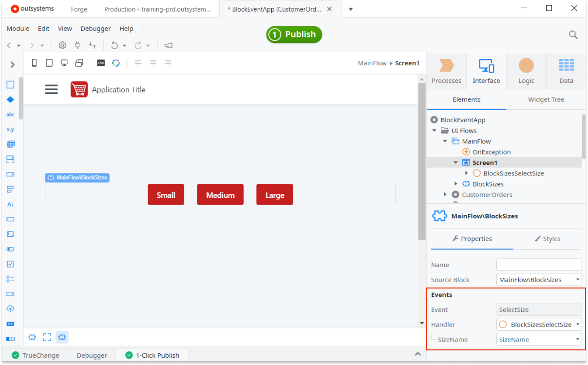This screenshot has width=588, height=365.
Task: Switch preview to tablet device
Action: tap(49, 63)
